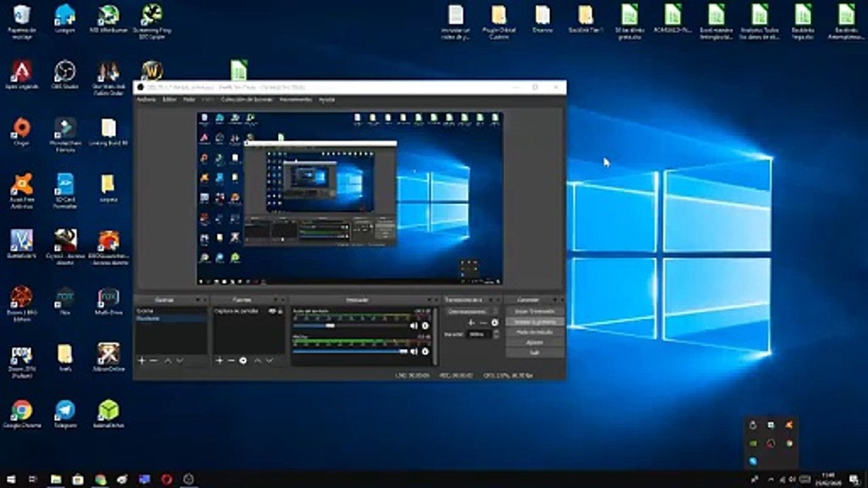This screenshot has width=868, height=488.
Task: Select the Wondershare Filmora desktop icon
Action: coord(65,134)
